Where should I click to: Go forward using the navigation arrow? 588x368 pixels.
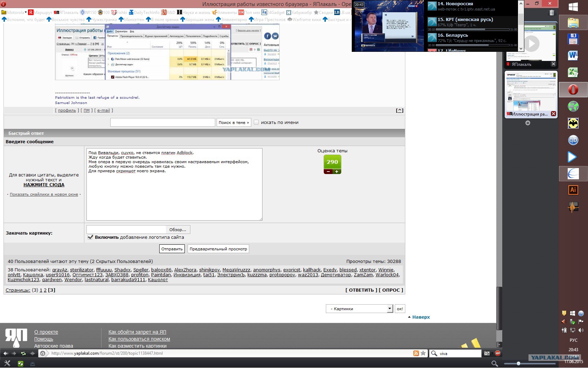click(14, 353)
